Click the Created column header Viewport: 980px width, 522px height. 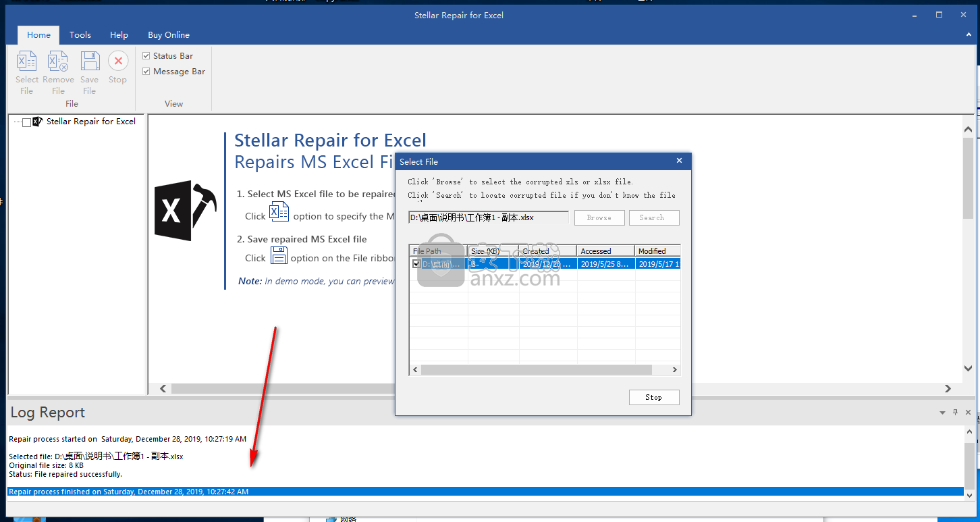[x=548, y=251]
